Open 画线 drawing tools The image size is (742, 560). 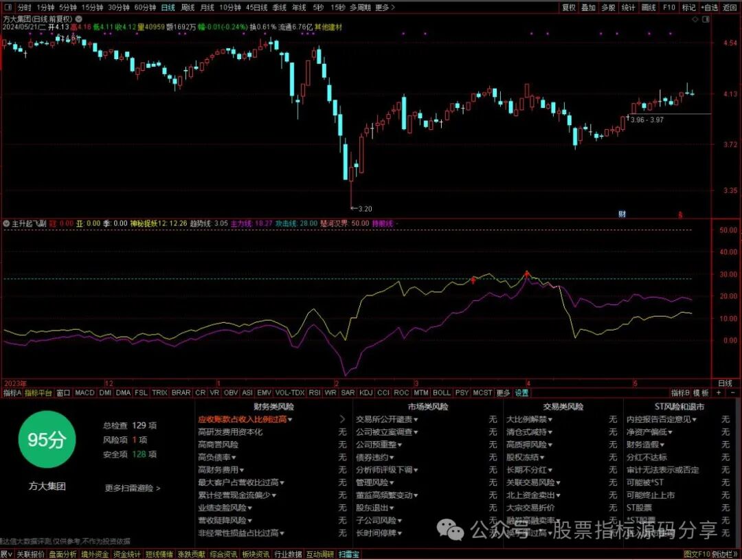(649, 8)
